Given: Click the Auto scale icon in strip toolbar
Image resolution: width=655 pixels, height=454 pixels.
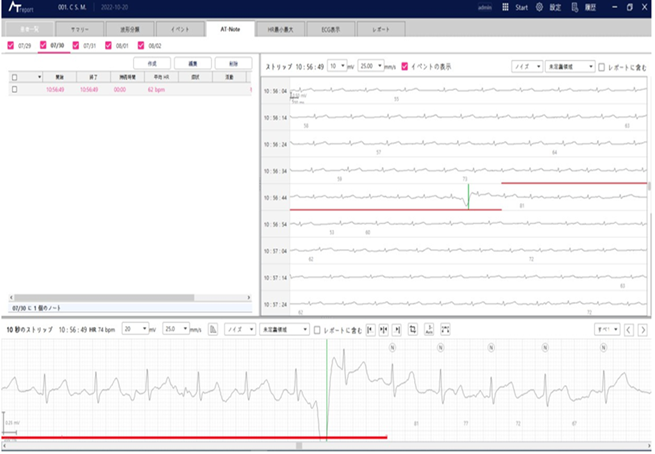Looking at the screenshot, I should (428, 328).
